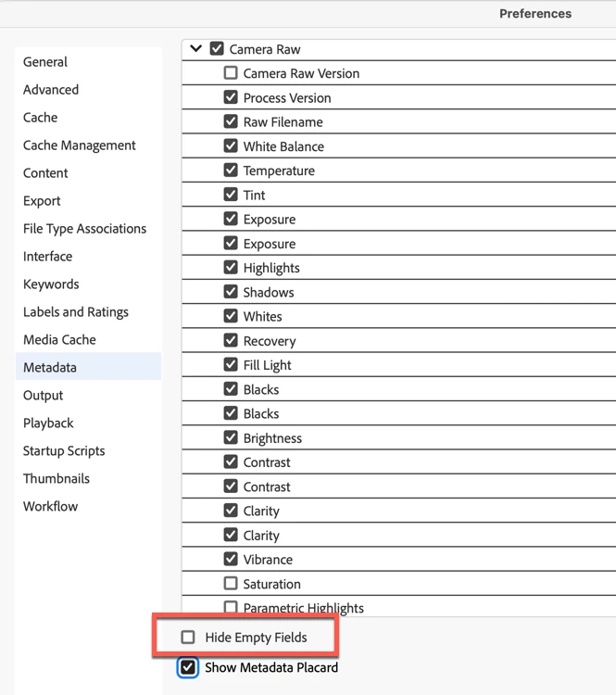
Task: Uncheck the Process Version field
Action: (x=231, y=97)
